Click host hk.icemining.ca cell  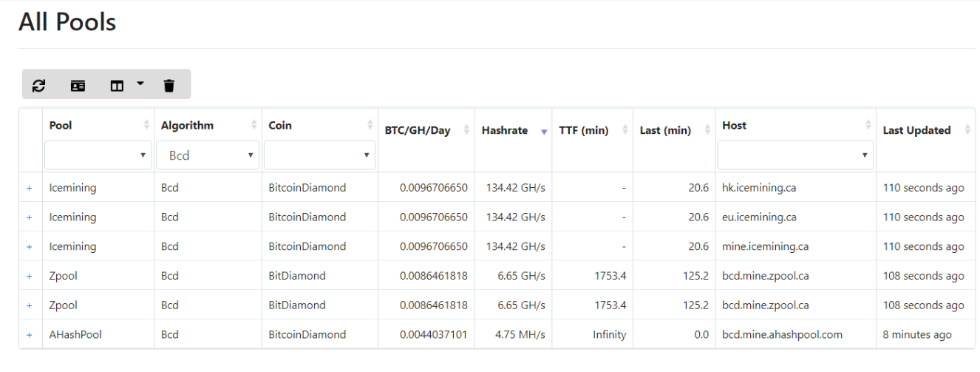[x=759, y=188]
